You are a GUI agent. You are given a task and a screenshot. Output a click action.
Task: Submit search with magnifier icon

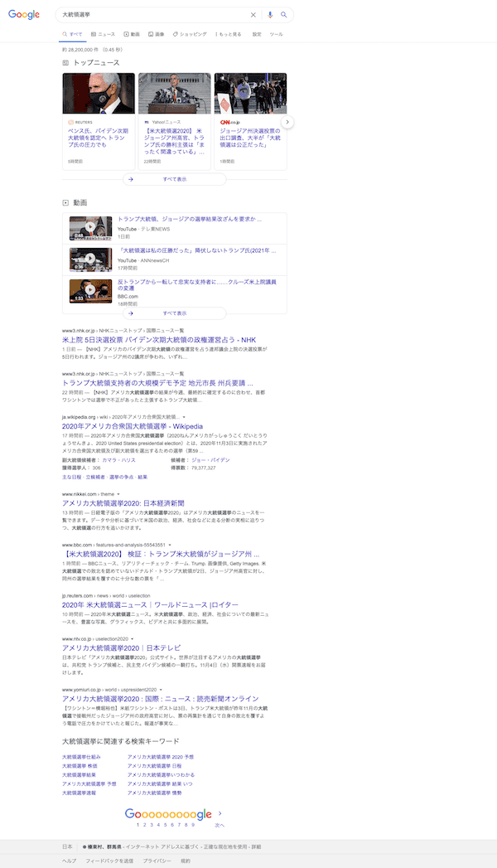pyautogui.click(x=283, y=15)
